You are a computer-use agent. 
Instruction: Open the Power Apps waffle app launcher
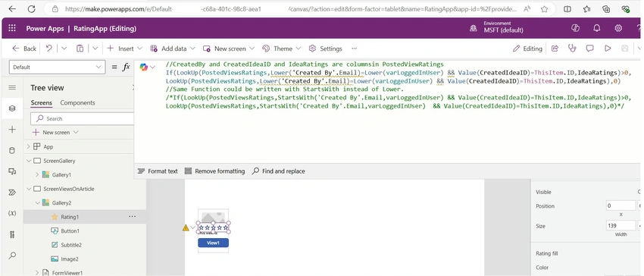point(12,28)
